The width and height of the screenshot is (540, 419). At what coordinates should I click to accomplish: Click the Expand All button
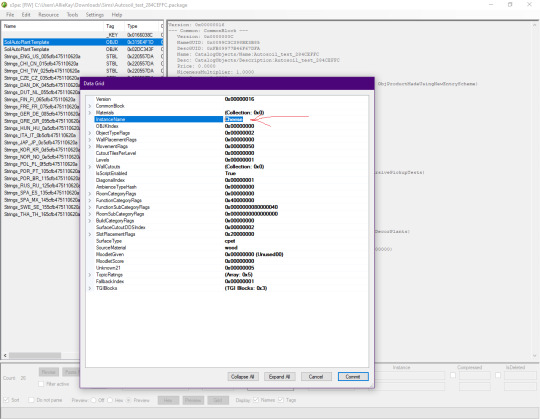coord(279,377)
